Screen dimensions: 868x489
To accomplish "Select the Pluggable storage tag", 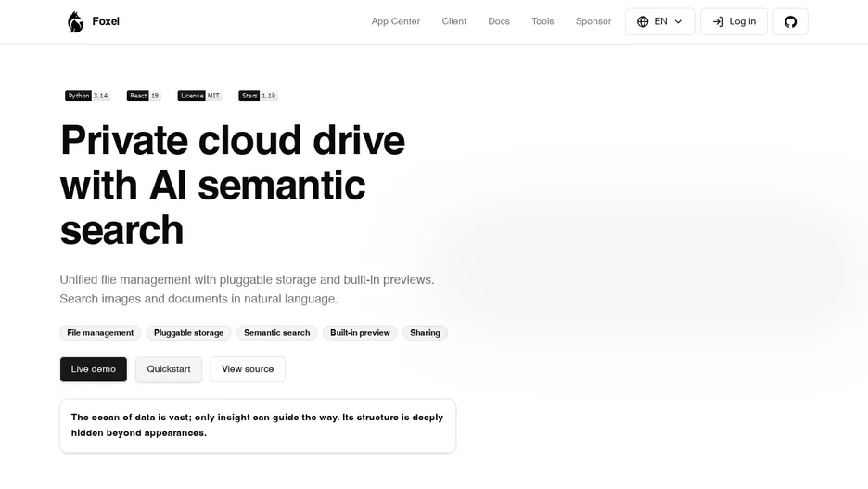I will [x=189, y=333].
